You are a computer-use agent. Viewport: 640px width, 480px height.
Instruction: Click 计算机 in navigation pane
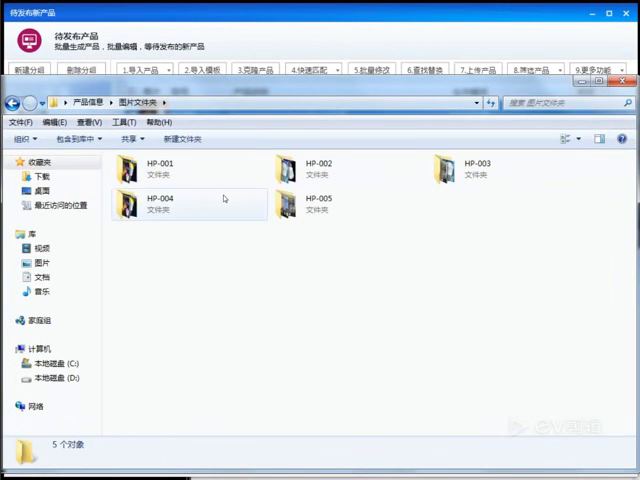coord(40,349)
